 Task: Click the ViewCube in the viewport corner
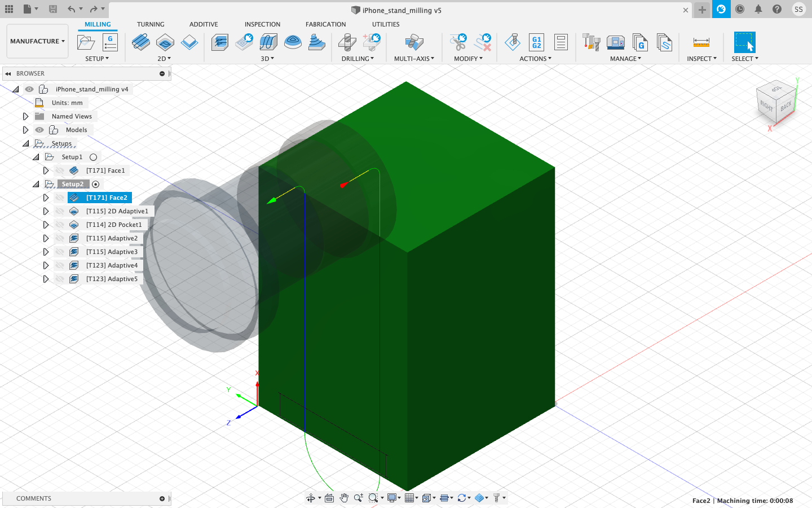pyautogui.click(x=776, y=103)
